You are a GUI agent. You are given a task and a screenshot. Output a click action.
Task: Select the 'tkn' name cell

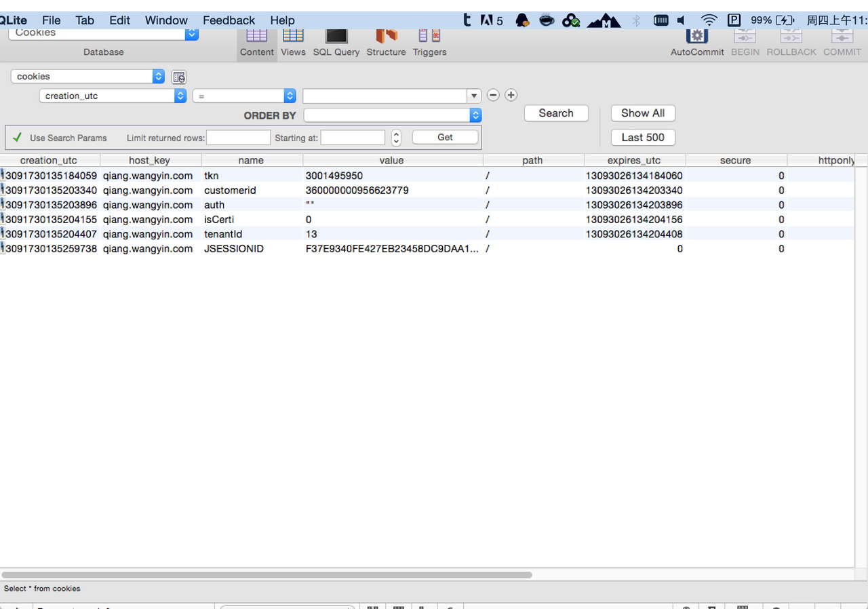tap(252, 176)
